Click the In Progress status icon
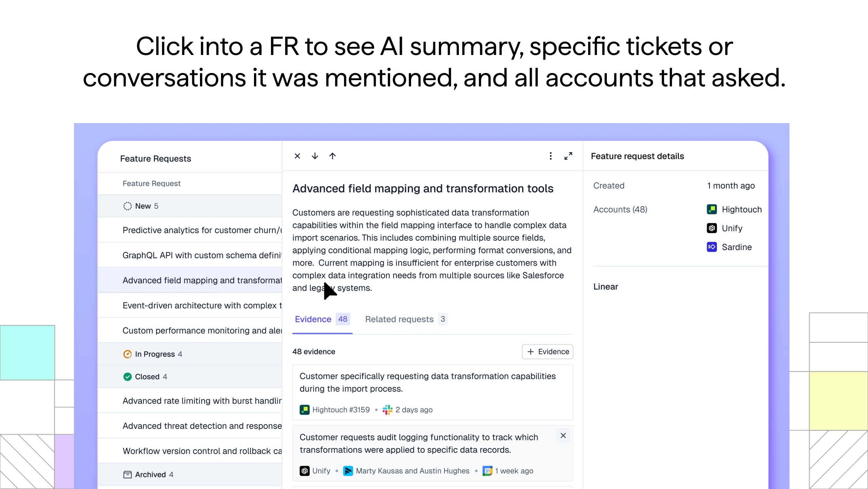 (127, 354)
